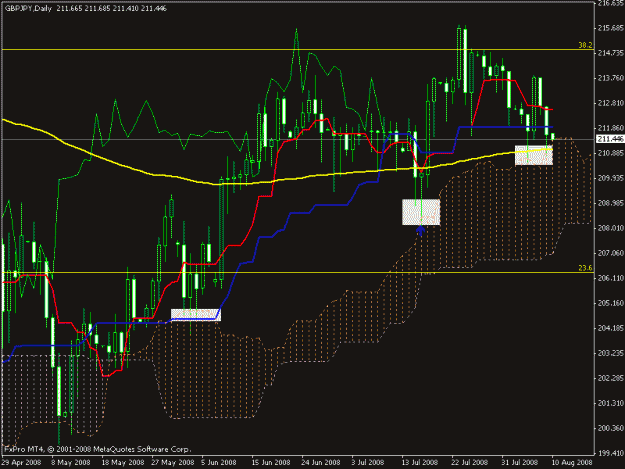
Task: Click the 206.110 price axis label
Action: tap(611, 278)
